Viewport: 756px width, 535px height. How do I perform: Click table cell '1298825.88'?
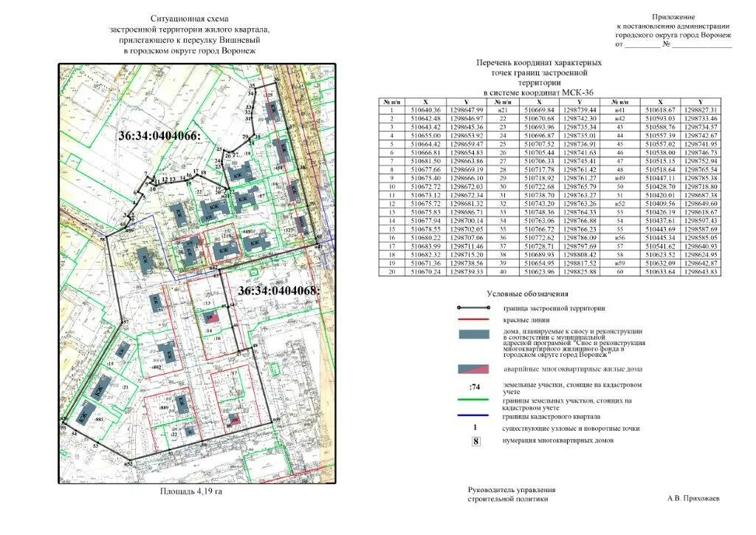pos(580,272)
